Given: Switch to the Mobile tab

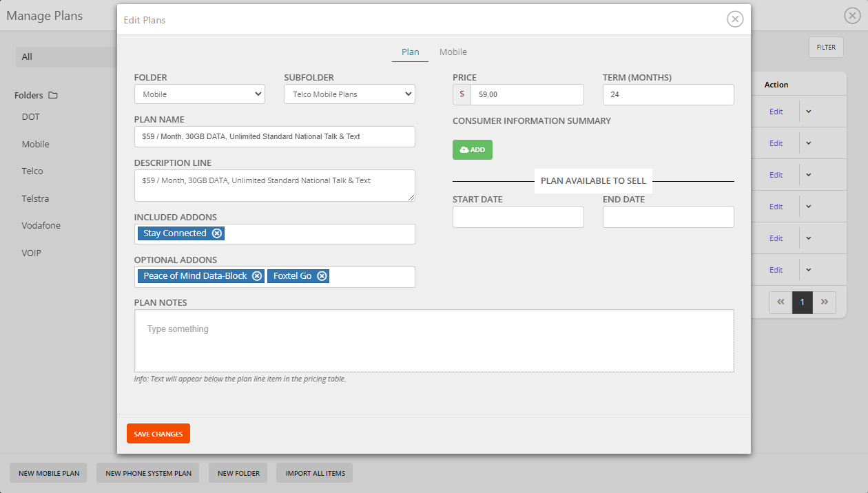Looking at the screenshot, I should (x=453, y=52).
